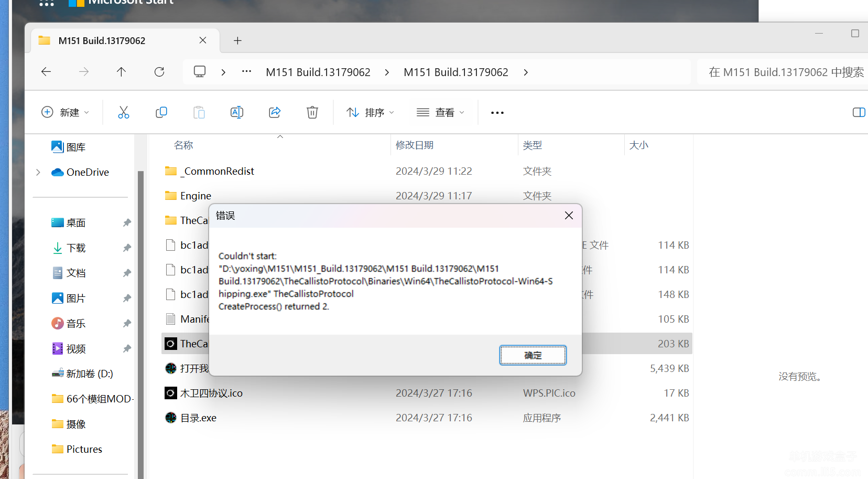
Task: Open the address bar ellipsis overflow
Action: tap(246, 71)
